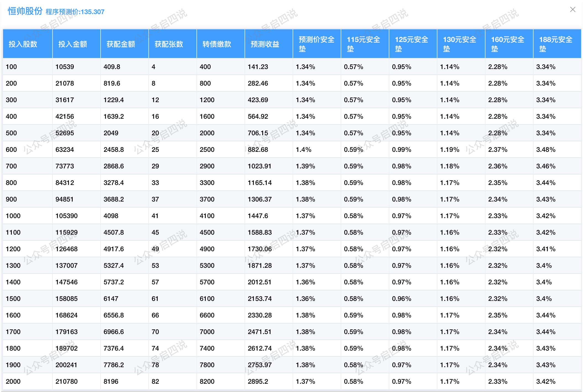This screenshot has width=583, height=392.
Task: Select the 预测收益 cell showing 2895.2
Action: pyautogui.click(x=258, y=382)
